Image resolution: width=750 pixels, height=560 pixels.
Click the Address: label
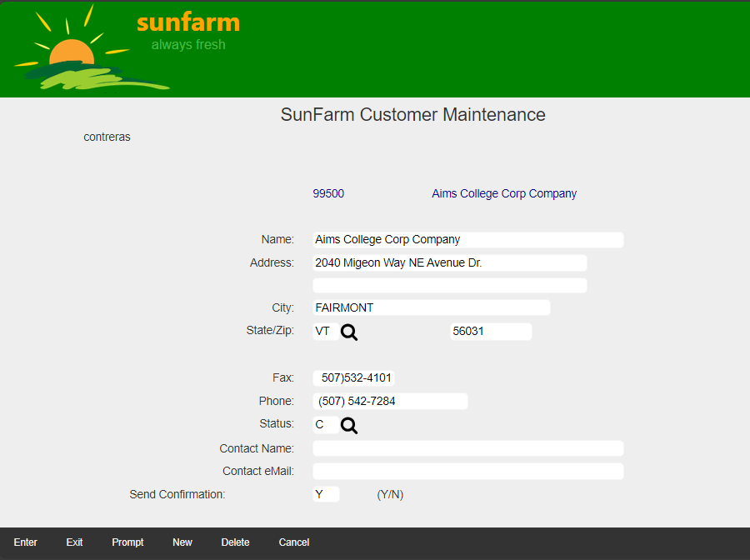[272, 262]
